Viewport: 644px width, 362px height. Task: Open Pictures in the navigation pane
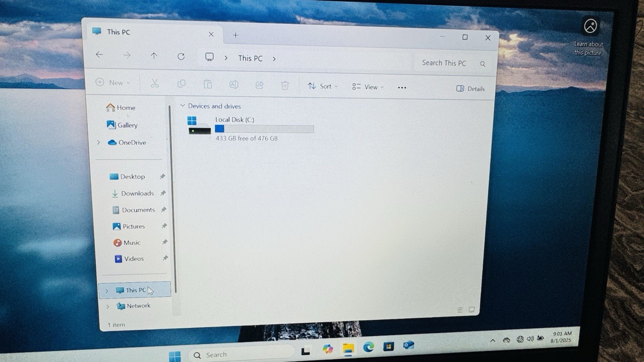pyautogui.click(x=128, y=226)
